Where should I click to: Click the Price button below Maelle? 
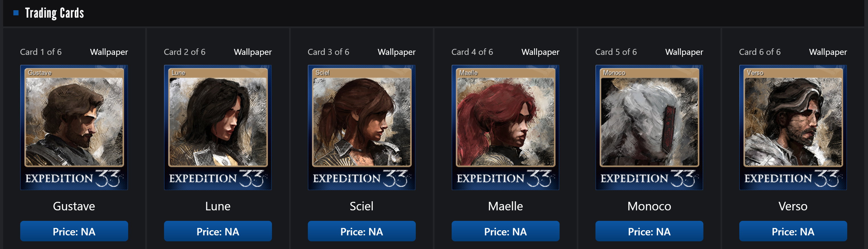click(x=505, y=231)
